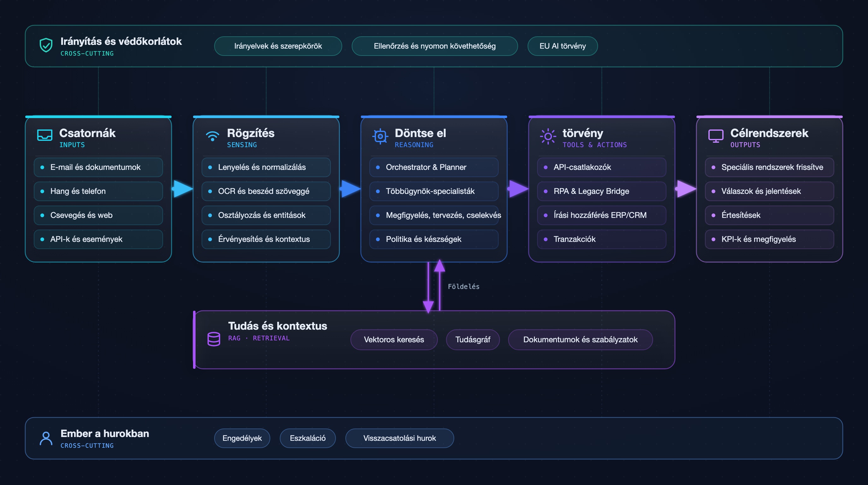Click the database icon in Tudás és kontextus
The width and height of the screenshot is (868, 485).
click(214, 339)
